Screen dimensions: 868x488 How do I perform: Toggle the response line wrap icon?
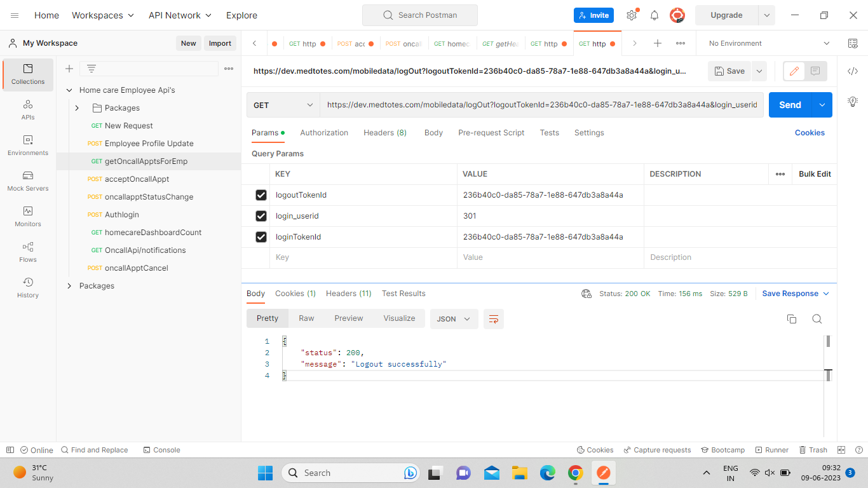pyautogui.click(x=494, y=319)
